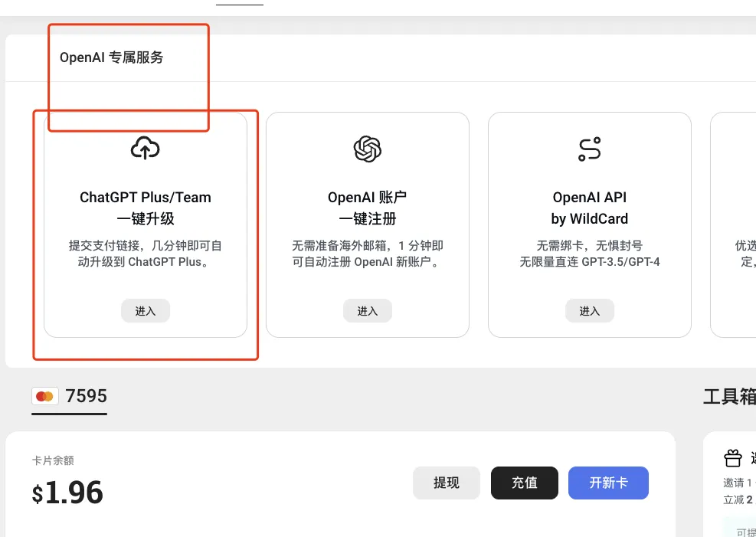Click the 开新卡 new card button
This screenshot has height=537, width=756.
coord(608,483)
